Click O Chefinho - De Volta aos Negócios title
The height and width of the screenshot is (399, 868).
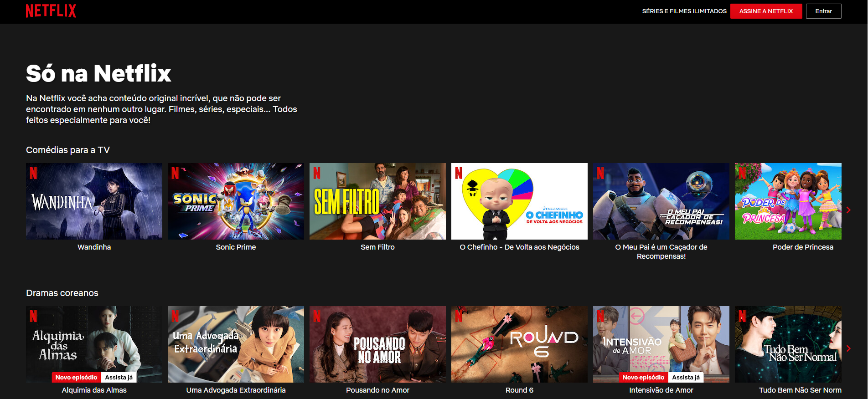click(x=519, y=247)
